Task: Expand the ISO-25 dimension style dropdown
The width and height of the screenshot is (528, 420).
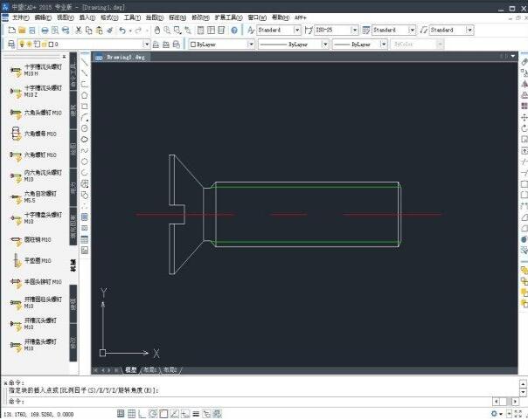Action: coord(354,31)
